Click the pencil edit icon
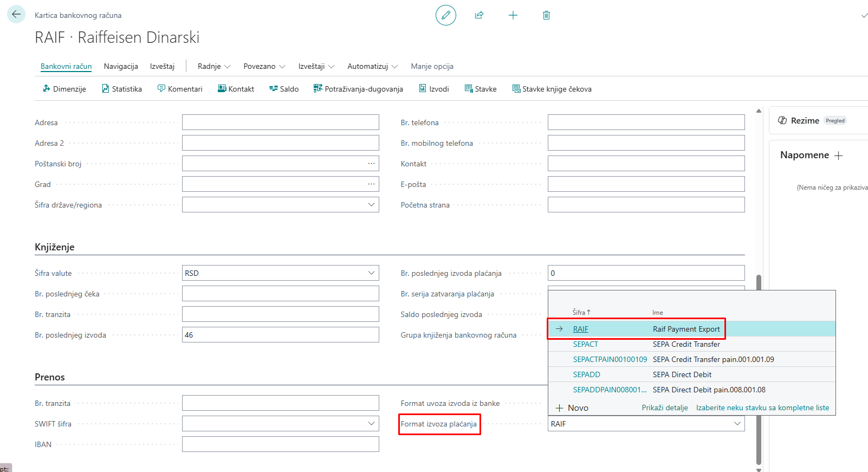The height and width of the screenshot is (472, 868). pos(445,15)
